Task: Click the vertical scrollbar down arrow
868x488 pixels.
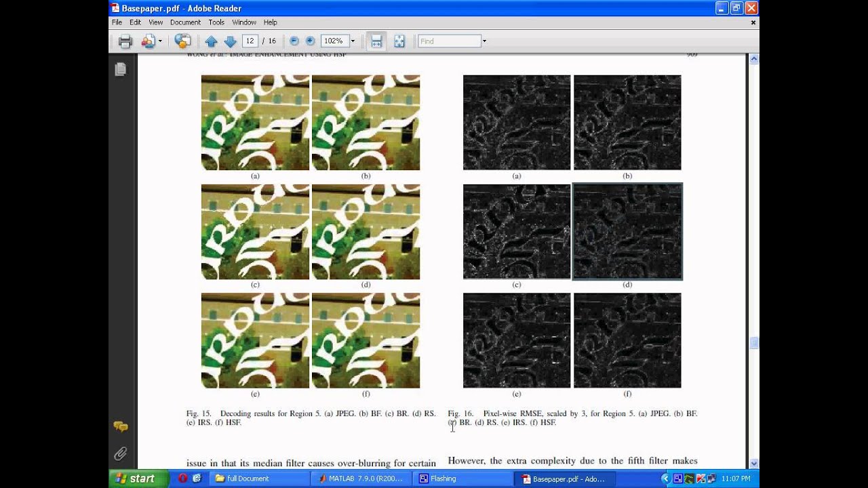Action: click(x=754, y=464)
